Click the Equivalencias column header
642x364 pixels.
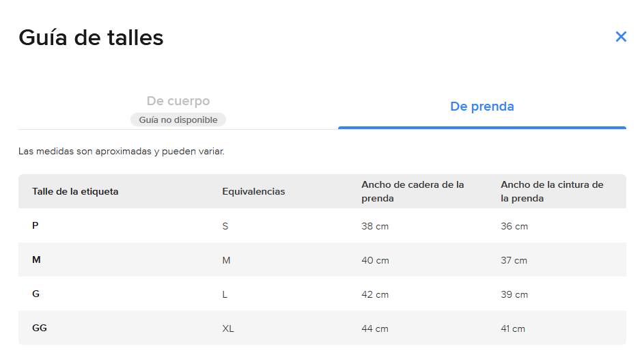point(253,191)
